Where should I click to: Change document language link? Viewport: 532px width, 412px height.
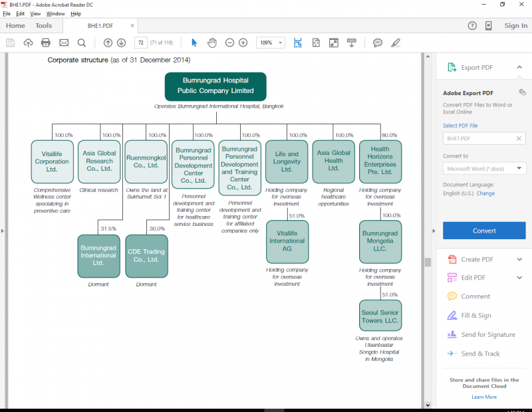(485, 193)
